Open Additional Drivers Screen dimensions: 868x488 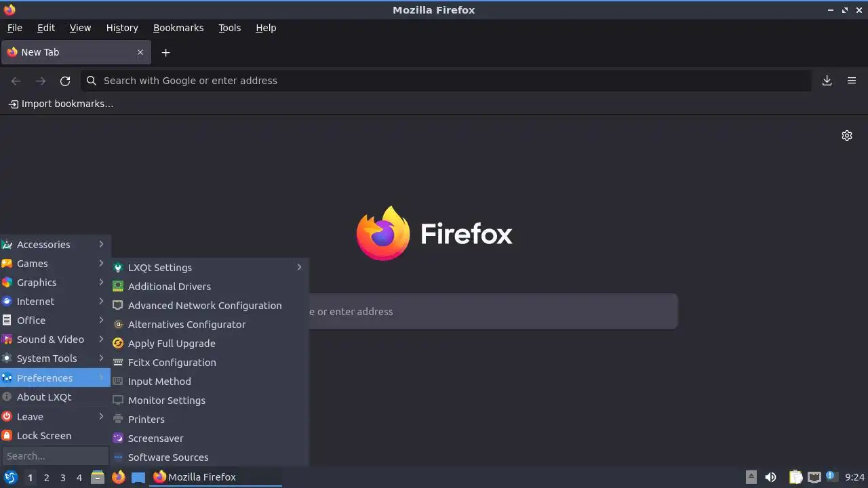(210, 287)
